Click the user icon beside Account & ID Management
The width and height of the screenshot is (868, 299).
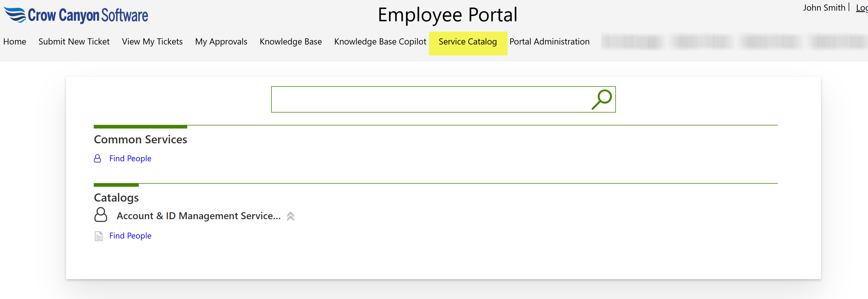point(100,215)
